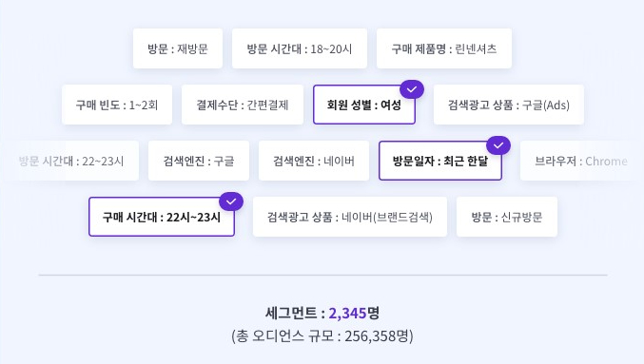Deselect the 구매 시간대 : 22시~23시 filter chip
Screen dimensions: 644x364
[x=162, y=217]
